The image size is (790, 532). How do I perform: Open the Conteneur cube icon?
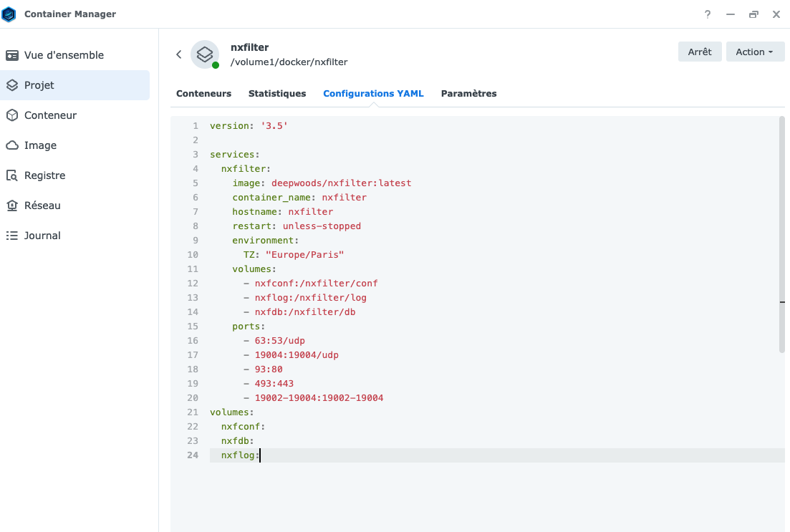[12, 115]
